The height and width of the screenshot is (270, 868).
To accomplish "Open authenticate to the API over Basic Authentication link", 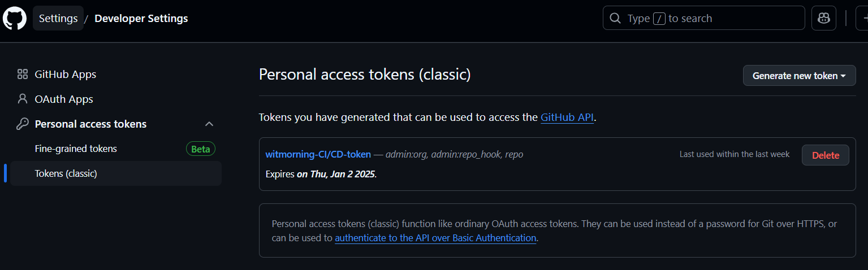I will 435,238.
